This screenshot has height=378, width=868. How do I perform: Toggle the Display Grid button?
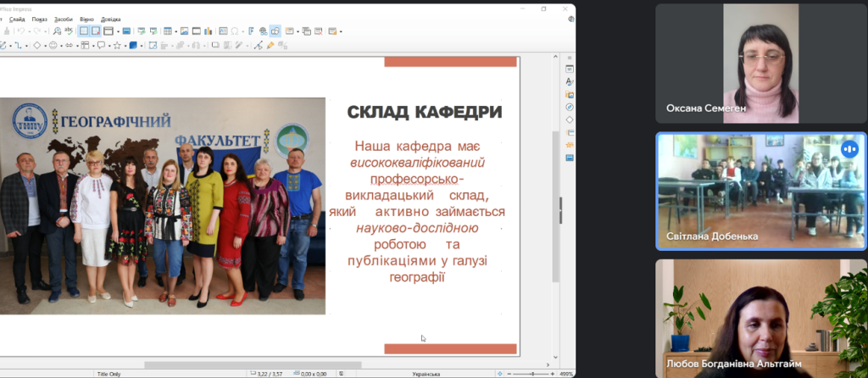(x=84, y=31)
